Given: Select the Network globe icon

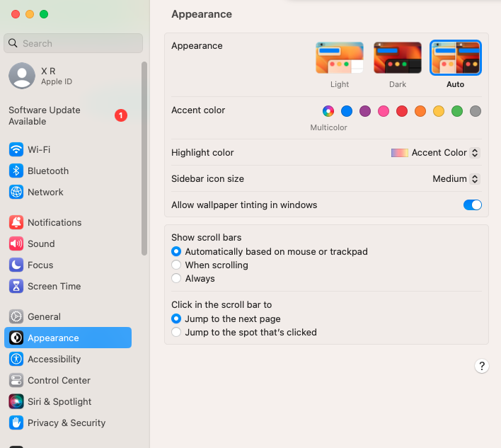Looking at the screenshot, I should tap(16, 192).
